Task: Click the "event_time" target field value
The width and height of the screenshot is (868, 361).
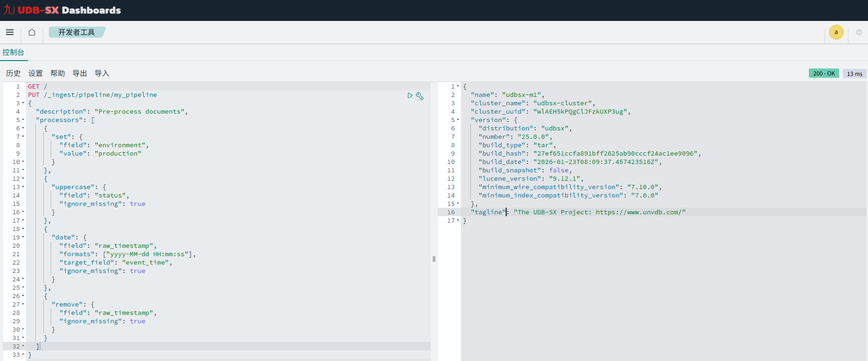Action: pyautogui.click(x=145, y=263)
